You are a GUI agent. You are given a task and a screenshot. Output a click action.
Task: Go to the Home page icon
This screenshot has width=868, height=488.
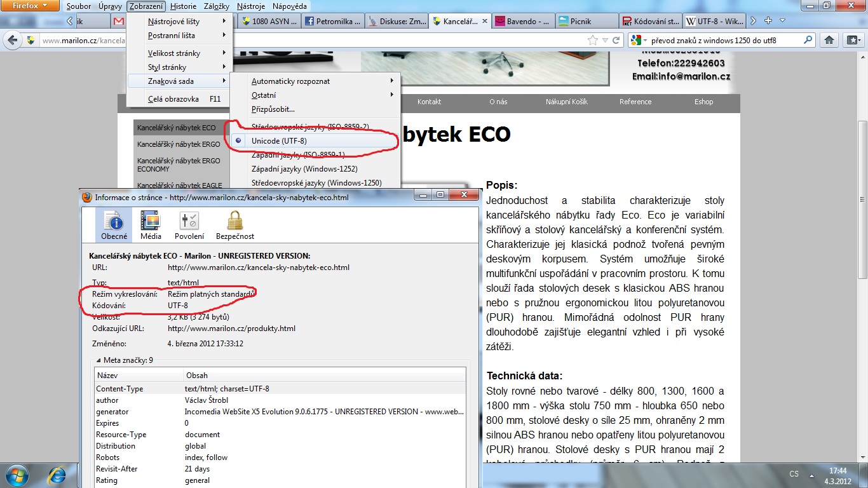(x=829, y=40)
